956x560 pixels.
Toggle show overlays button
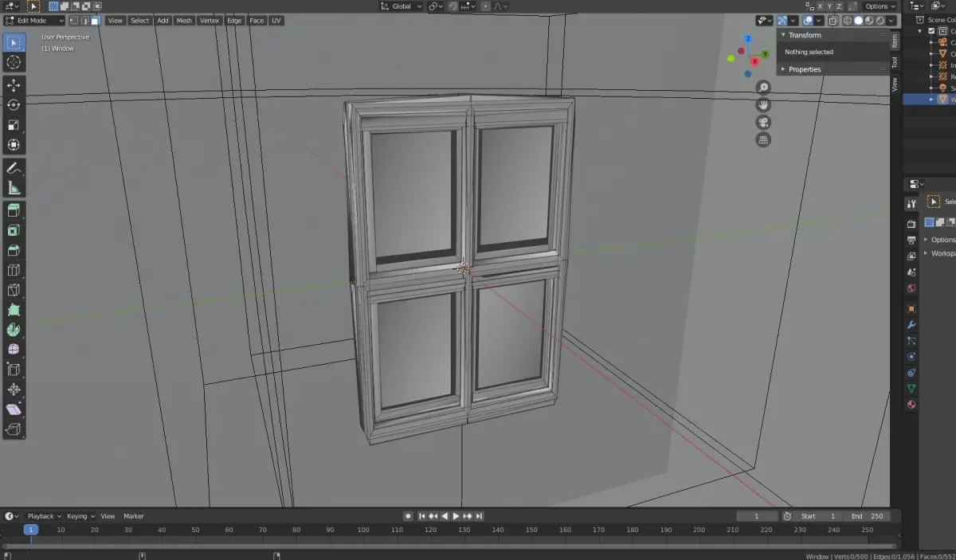(x=808, y=21)
